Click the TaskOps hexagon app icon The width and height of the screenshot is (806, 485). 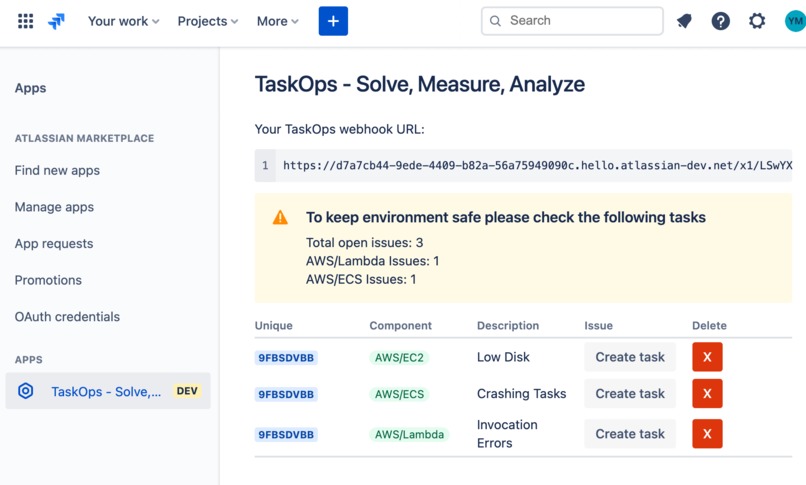[26, 391]
